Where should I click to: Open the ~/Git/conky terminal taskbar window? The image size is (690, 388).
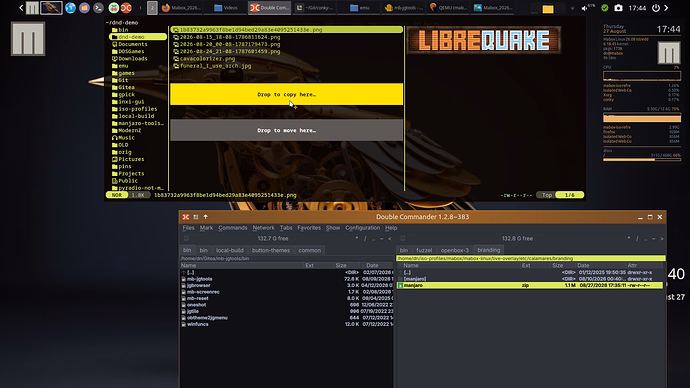[x=314, y=8]
